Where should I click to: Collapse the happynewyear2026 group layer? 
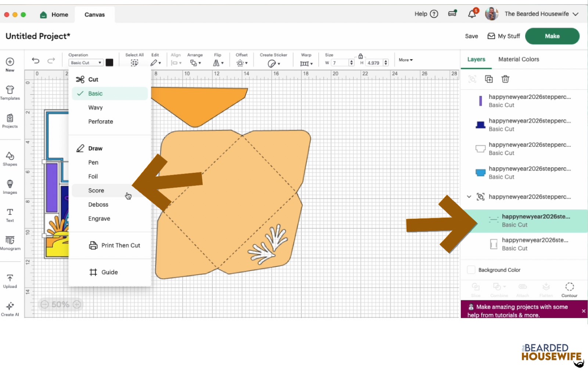(469, 197)
